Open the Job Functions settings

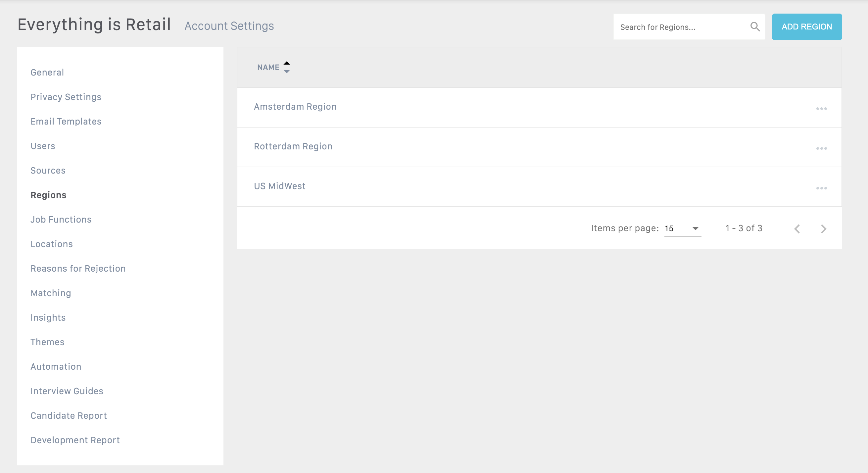[x=61, y=220]
